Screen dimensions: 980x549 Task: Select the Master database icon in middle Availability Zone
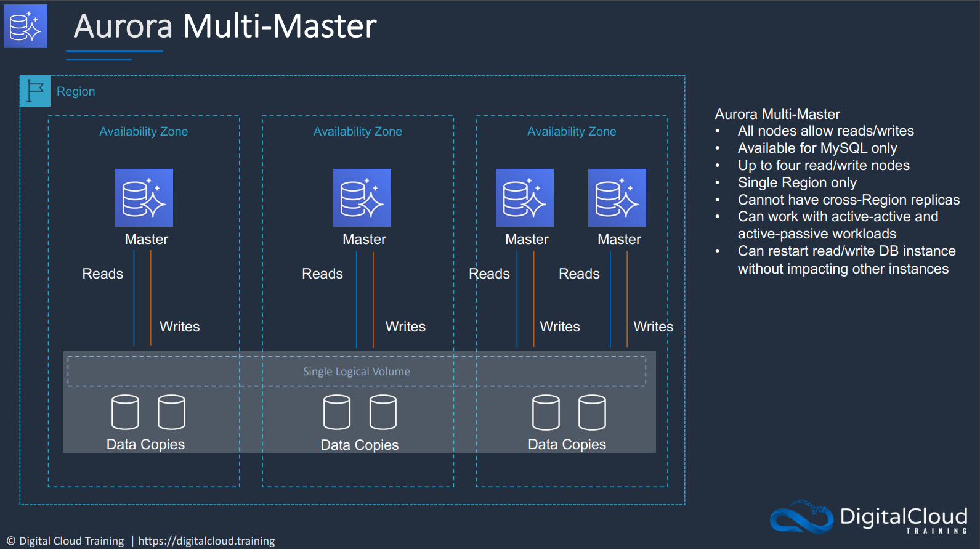point(362,198)
